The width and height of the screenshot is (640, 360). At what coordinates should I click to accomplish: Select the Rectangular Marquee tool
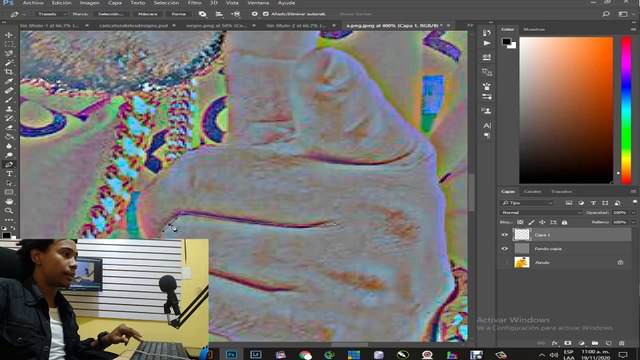pos(9,44)
